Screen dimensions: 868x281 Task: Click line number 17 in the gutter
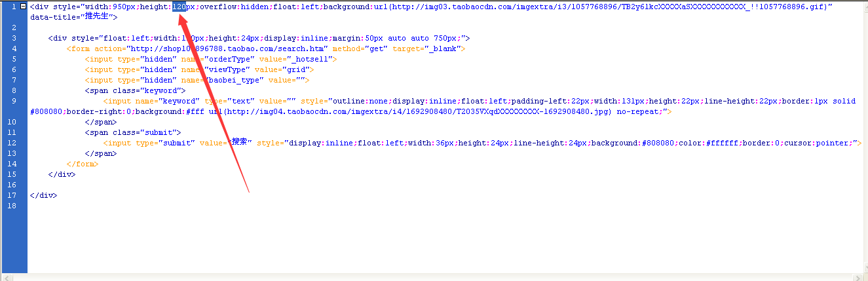click(14, 195)
